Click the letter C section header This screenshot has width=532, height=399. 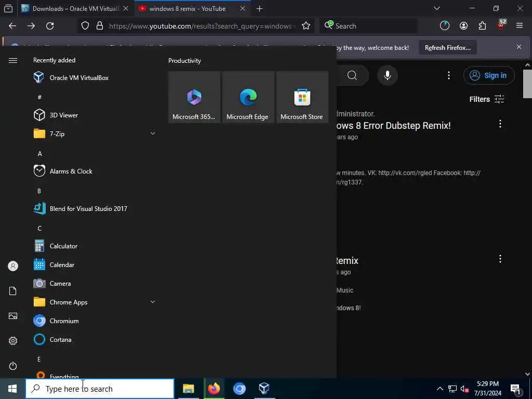tap(39, 228)
